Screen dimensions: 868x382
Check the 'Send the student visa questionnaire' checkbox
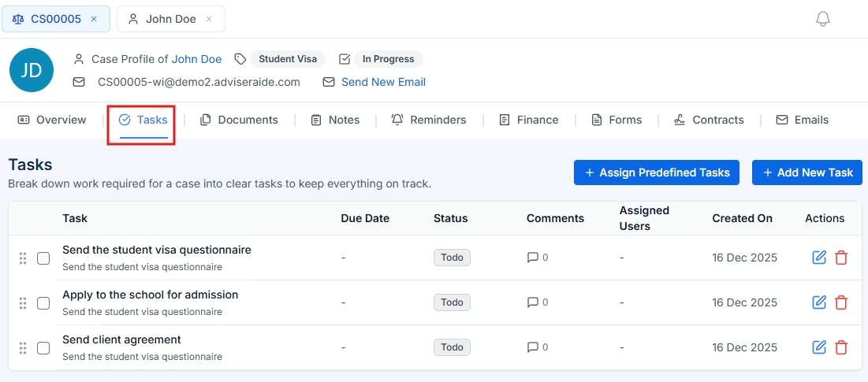43,258
